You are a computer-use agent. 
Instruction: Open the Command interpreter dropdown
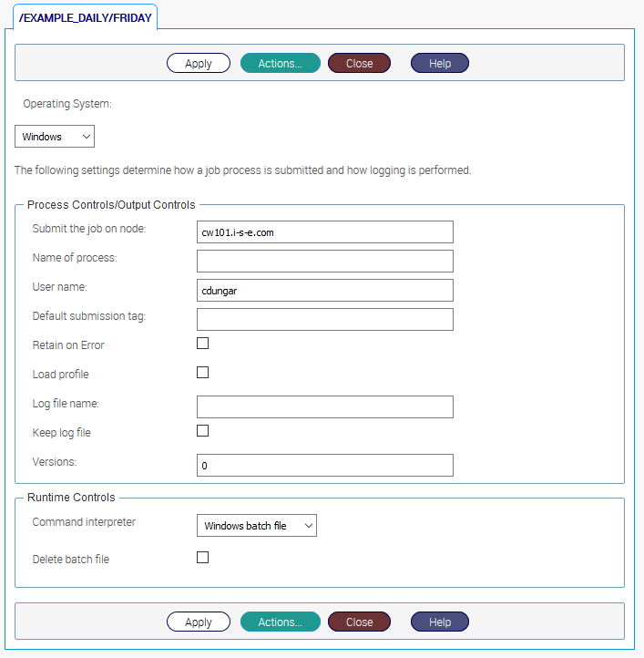point(256,526)
